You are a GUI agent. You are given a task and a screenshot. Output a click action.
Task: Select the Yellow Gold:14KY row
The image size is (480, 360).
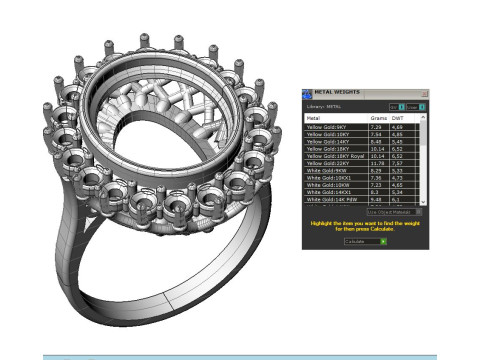[x=362, y=142]
